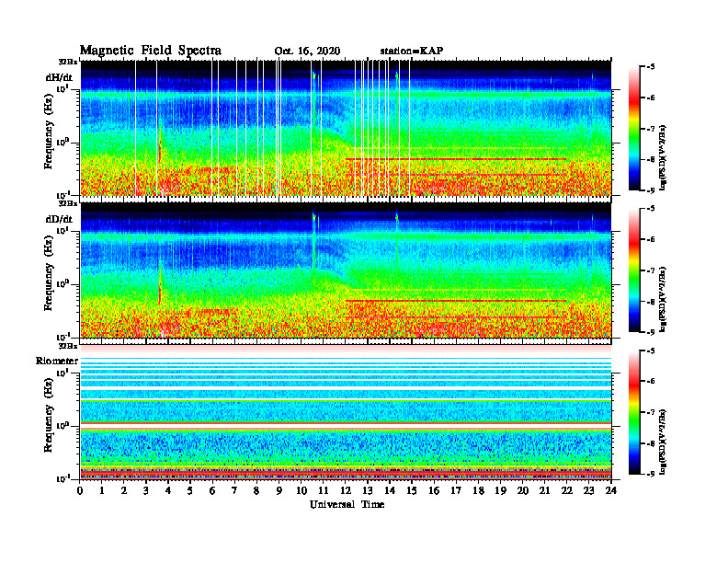Click the long red 0.5 Hz line in dD/dt panel

click(x=456, y=301)
